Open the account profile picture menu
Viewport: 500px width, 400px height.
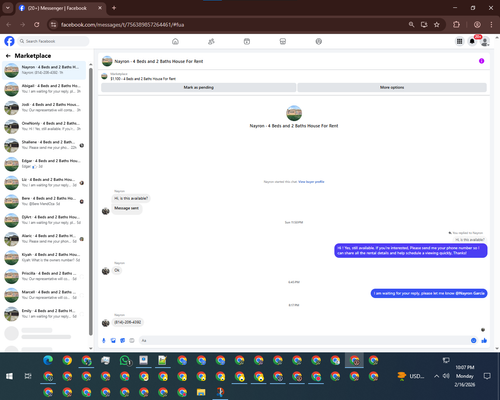point(485,41)
